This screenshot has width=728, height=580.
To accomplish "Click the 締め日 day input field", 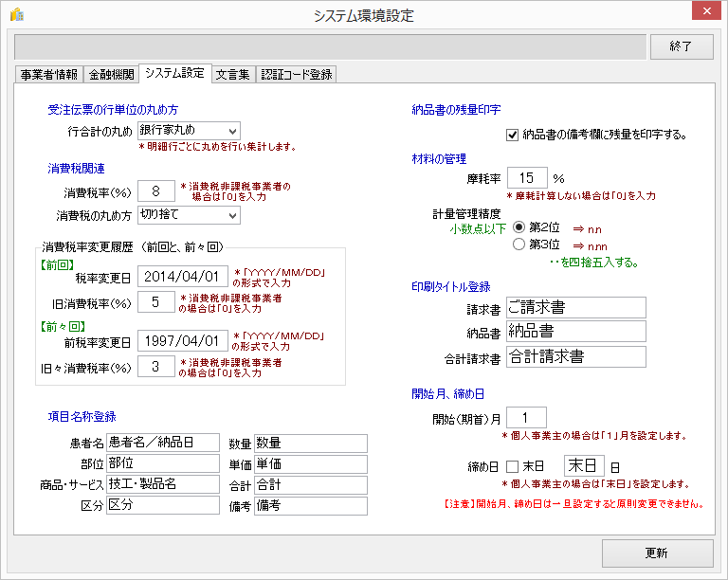I will pos(584,465).
